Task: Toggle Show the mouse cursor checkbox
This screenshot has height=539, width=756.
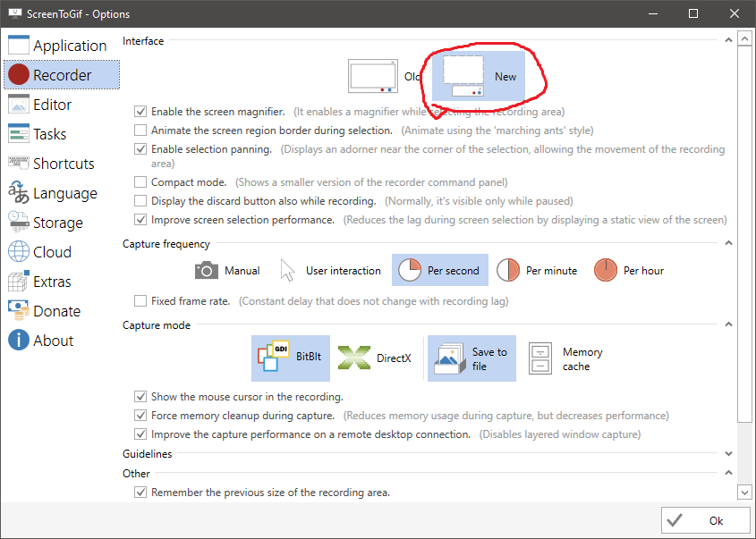Action: 140,396
